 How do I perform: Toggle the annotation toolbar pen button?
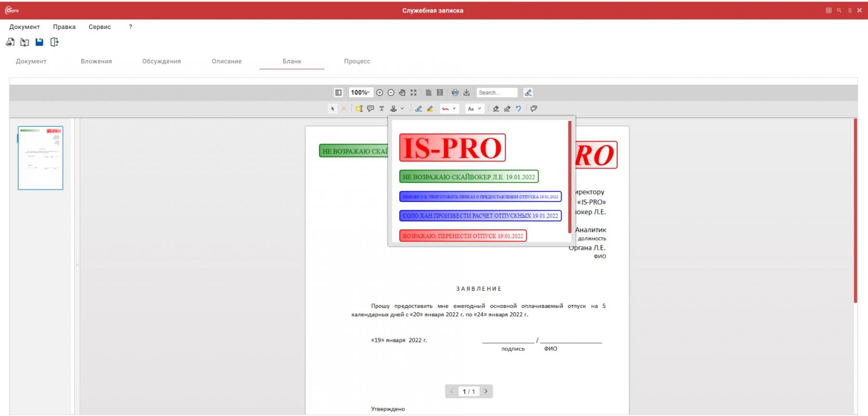[528, 93]
